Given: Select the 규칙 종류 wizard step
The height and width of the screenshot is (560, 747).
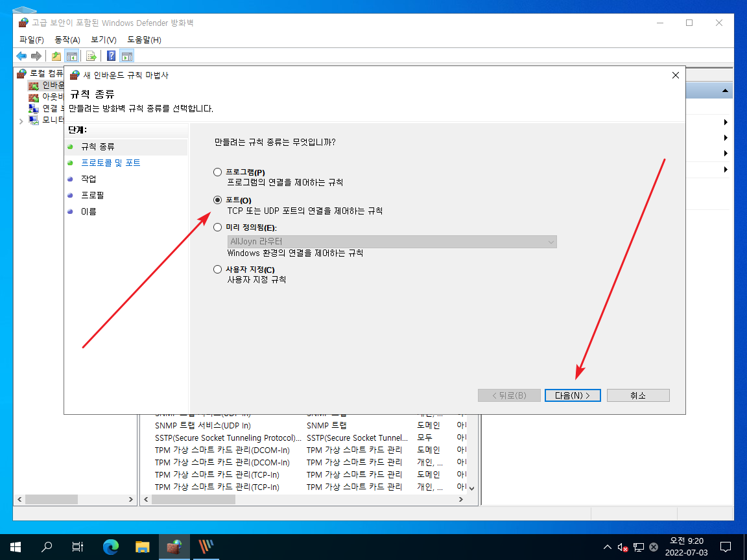Looking at the screenshot, I should coord(98,146).
